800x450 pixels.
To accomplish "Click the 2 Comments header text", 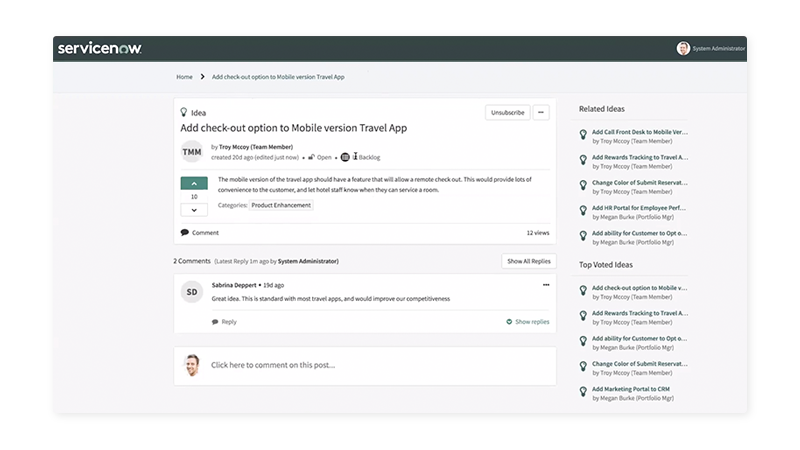I will tap(192, 261).
